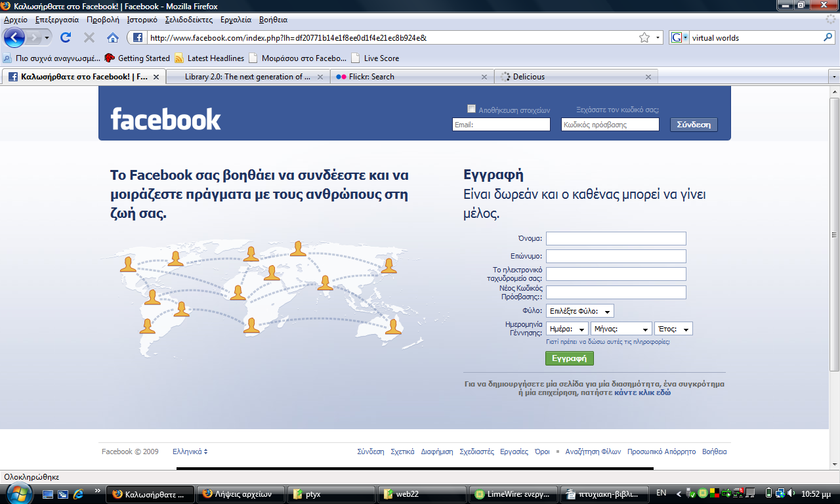Image resolution: width=840 pixels, height=504 pixels.
Task: Bookmark this page with the star icon
Action: (644, 37)
